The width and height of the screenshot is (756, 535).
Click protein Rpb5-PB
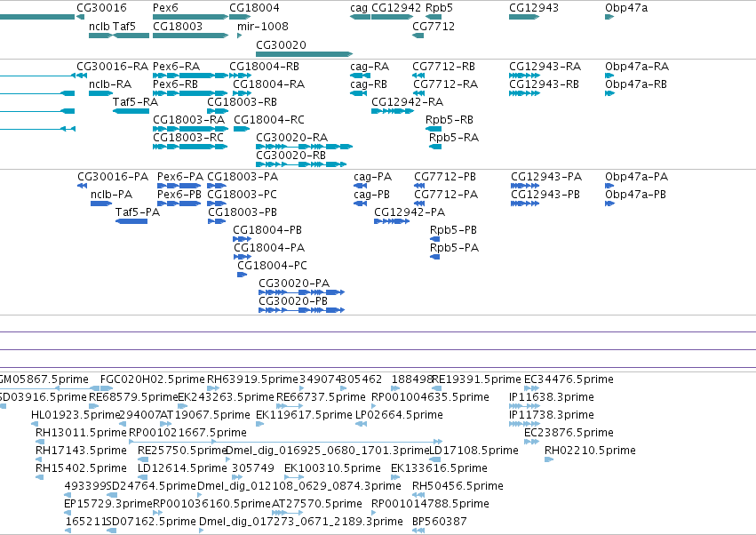point(453,230)
